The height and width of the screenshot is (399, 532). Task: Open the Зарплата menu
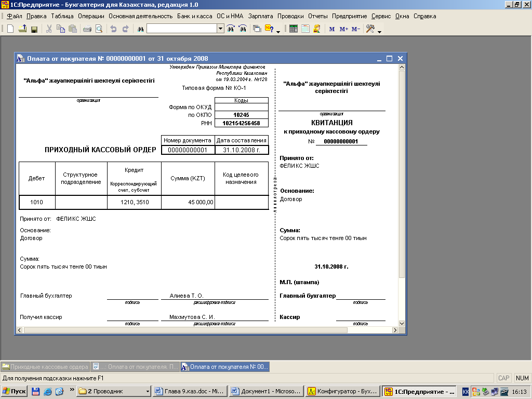point(260,16)
